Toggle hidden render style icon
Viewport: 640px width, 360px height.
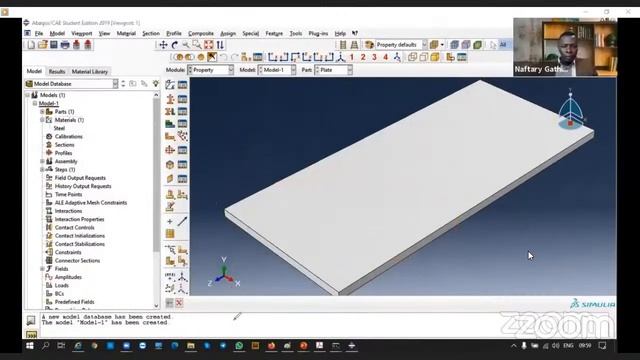424,57
